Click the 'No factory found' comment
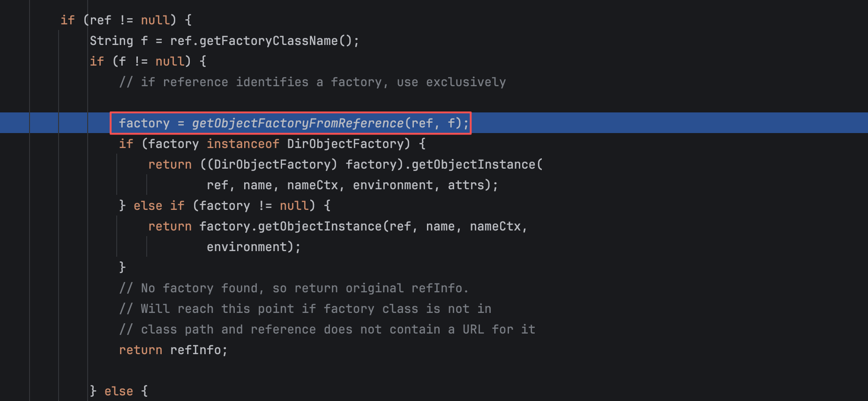The image size is (868, 401). pyautogui.click(x=294, y=288)
